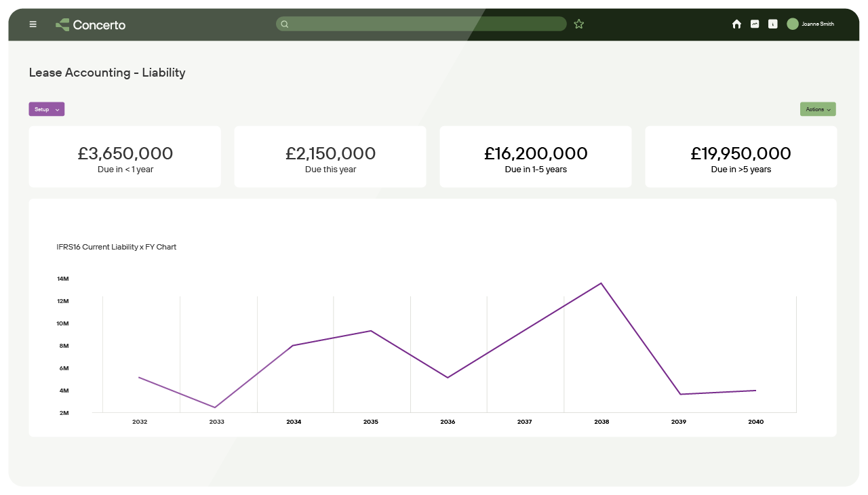Open the 'Due in 1-5 years' card

click(x=536, y=157)
